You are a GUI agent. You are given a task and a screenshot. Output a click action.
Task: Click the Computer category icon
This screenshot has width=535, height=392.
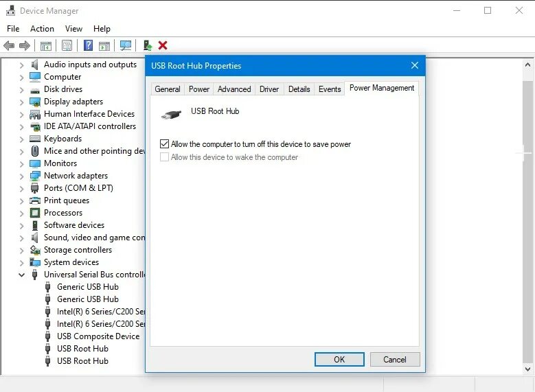35,77
